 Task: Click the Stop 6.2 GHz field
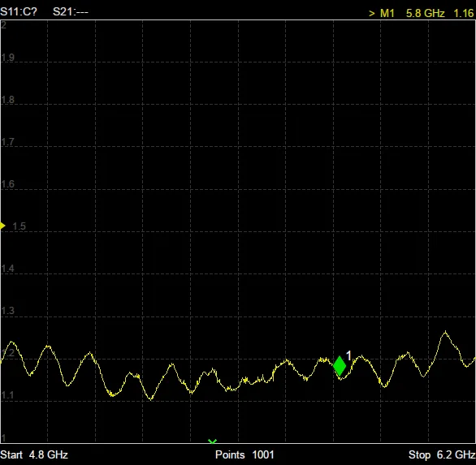point(442,454)
